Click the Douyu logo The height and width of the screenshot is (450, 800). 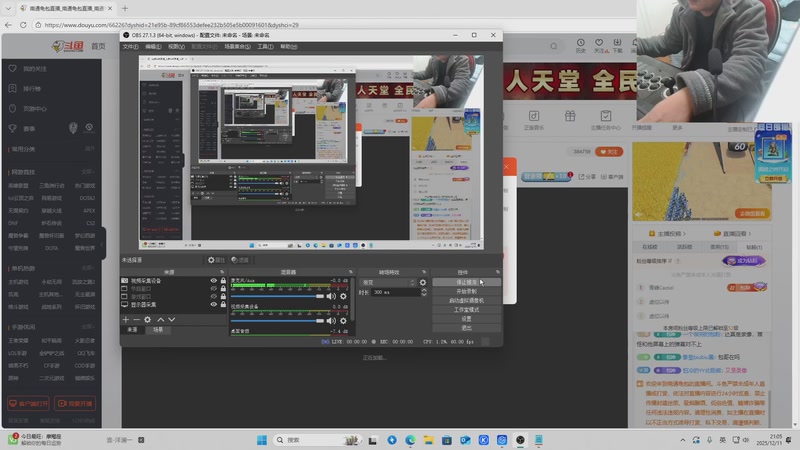tap(68, 46)
